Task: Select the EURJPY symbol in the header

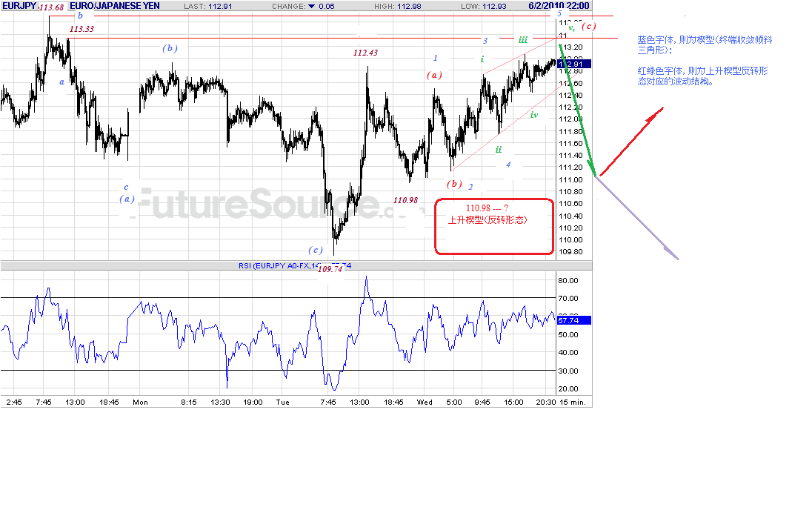Action: (20, 6)
